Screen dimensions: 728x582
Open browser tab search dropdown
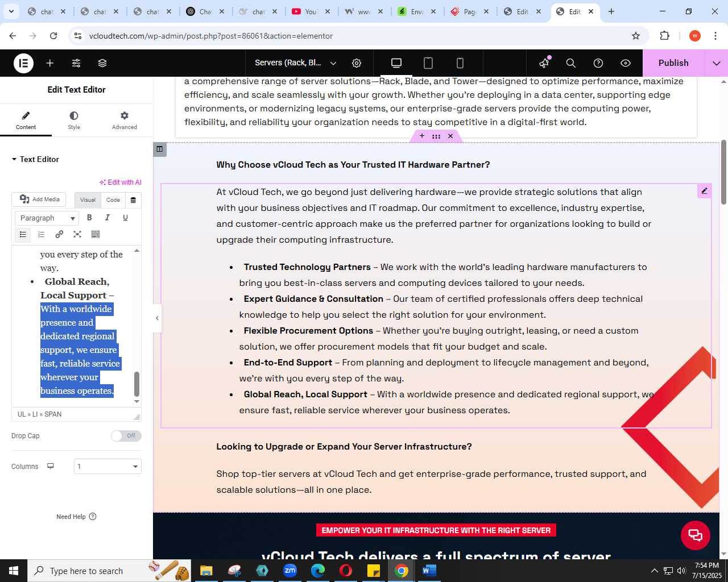pyautogui.click(x=11, y=11)
